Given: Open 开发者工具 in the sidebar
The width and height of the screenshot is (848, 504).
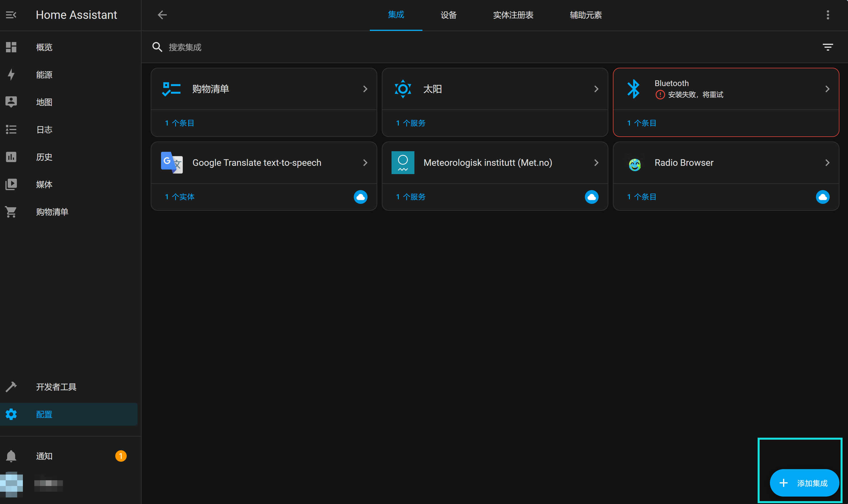Looking at the screenshot, I should point(56,387).
